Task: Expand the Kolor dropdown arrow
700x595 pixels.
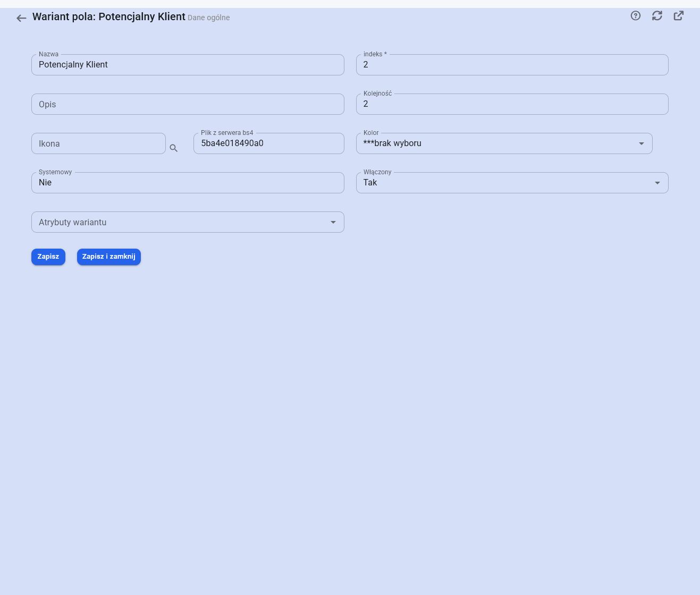Action: click(x=642, y=143)
